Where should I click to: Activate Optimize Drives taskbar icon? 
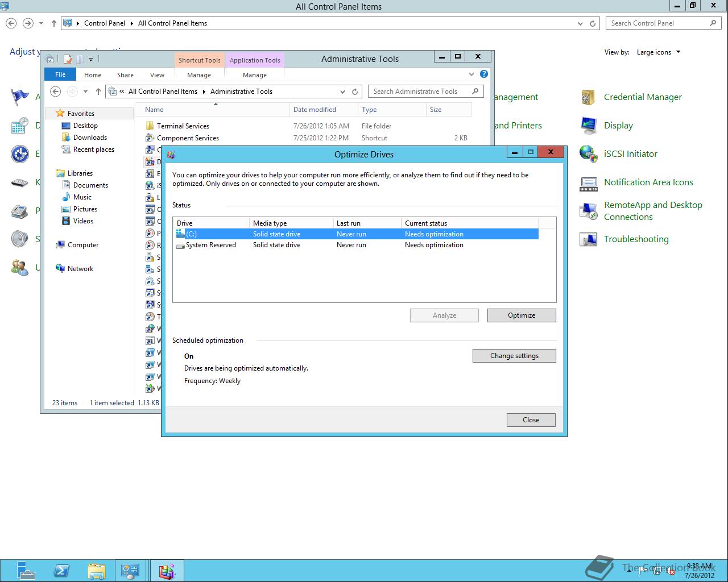coord(167,570)
